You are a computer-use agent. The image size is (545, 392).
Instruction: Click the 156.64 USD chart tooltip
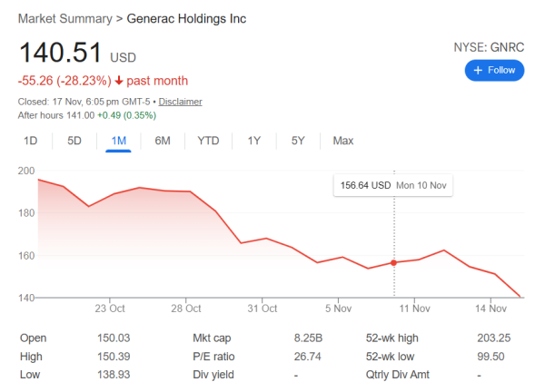(x=393, y=184)
